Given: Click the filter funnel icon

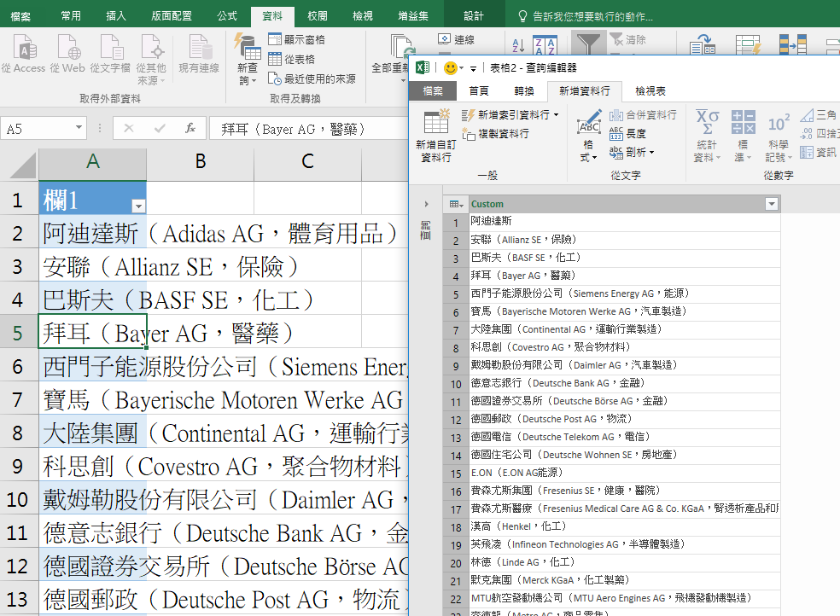Looking at the screenshot, I should (588, 44).
